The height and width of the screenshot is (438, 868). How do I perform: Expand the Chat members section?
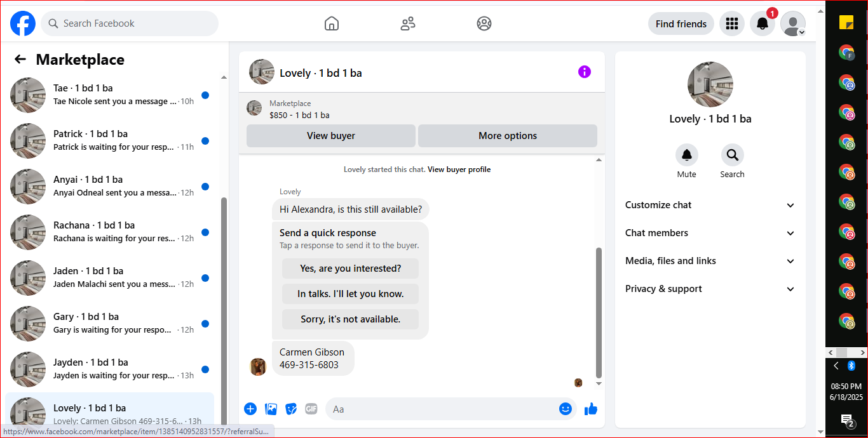(710, 233)
